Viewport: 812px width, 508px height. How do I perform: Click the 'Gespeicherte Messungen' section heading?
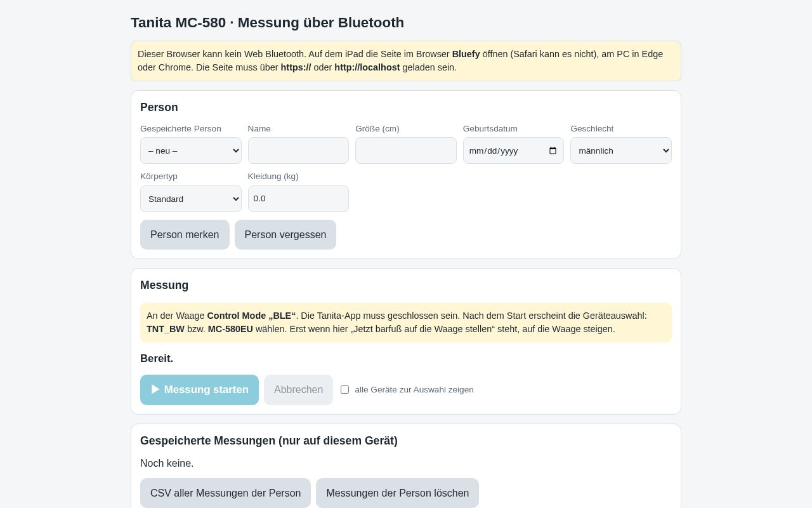pyautogui.click(x=269, y=441)
